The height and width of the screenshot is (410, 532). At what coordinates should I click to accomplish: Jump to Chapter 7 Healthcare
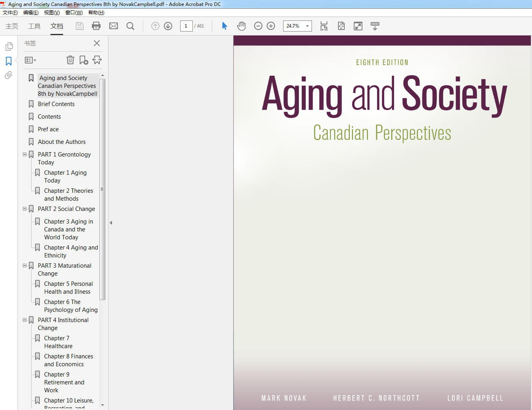tap(58, 342)
